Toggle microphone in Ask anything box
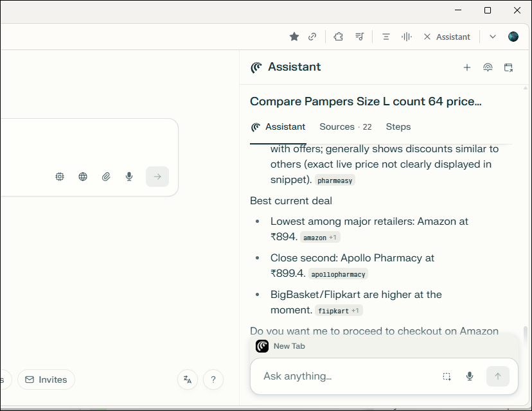This screenshot has width=532, height=411. tap(470, 376)
